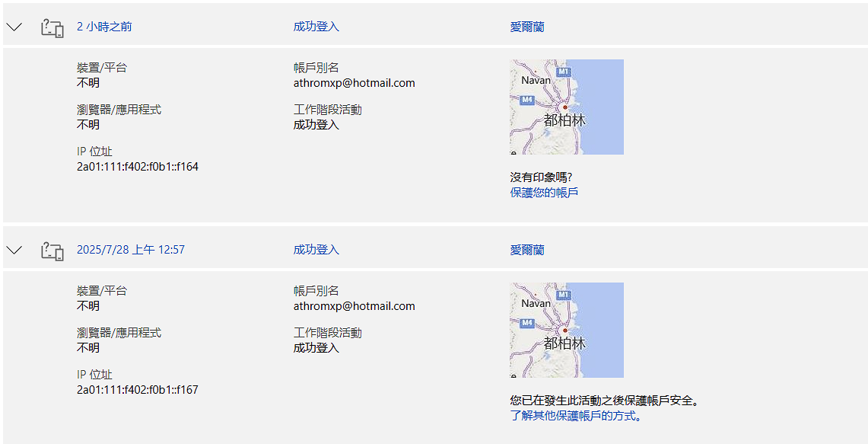Click '工作階段活動' label in the first entry

point(328,110)
